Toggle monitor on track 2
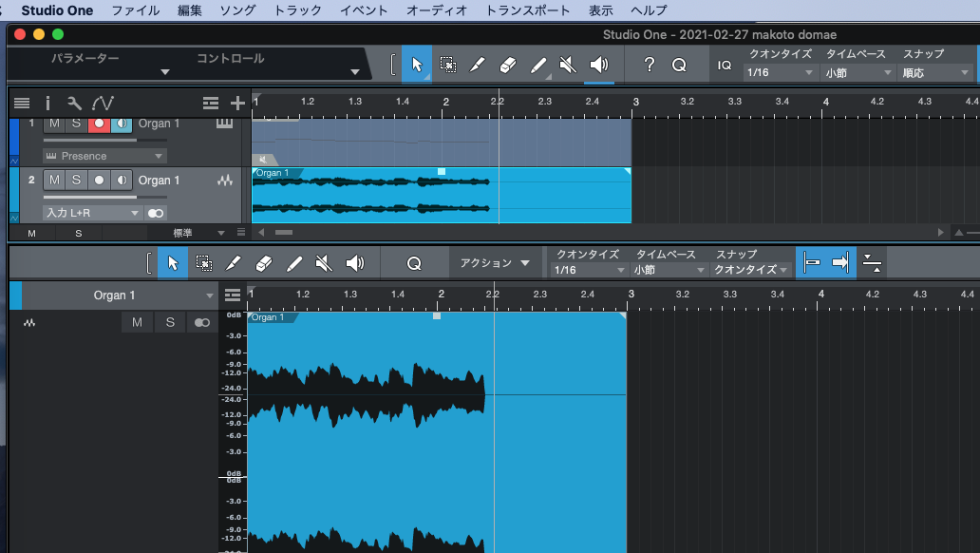The width and height of the screenshot is (980, 553). tap(122, 181)
